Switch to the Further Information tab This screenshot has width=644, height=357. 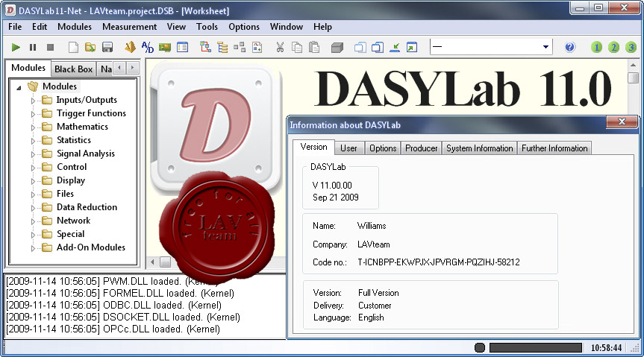(554, 148)
